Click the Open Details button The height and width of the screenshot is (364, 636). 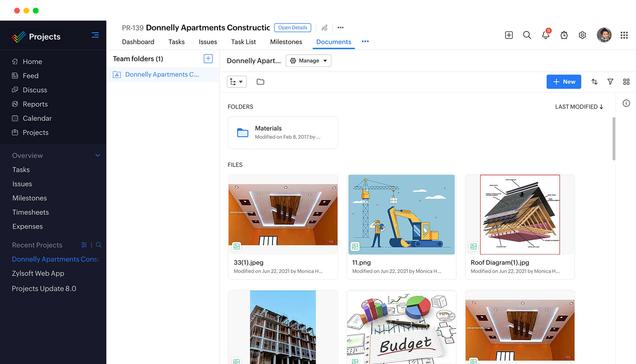click(x=292, y=28)
